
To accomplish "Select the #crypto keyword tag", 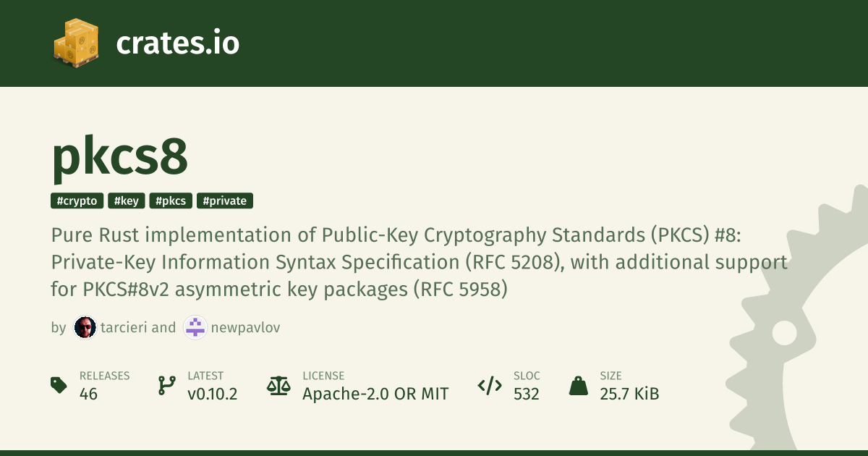I will (77, 201).
